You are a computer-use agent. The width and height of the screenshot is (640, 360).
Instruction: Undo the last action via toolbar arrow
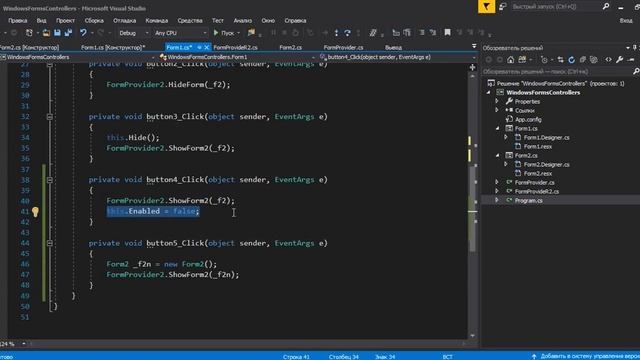coord(83,33)
